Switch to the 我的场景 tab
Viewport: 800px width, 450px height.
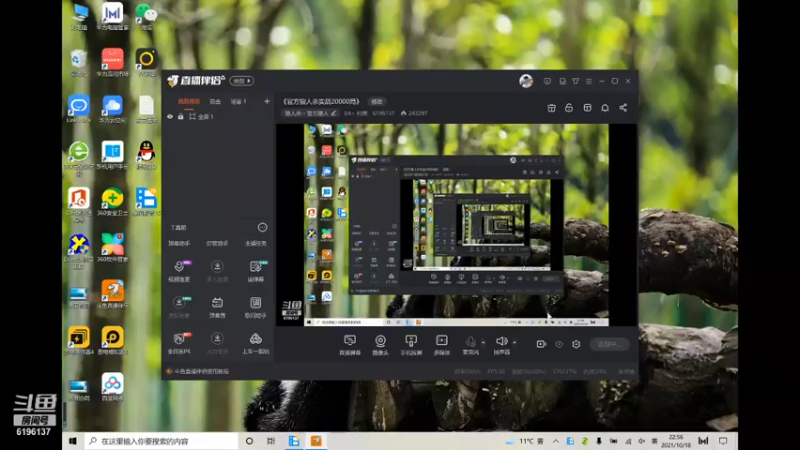point(189,102)
